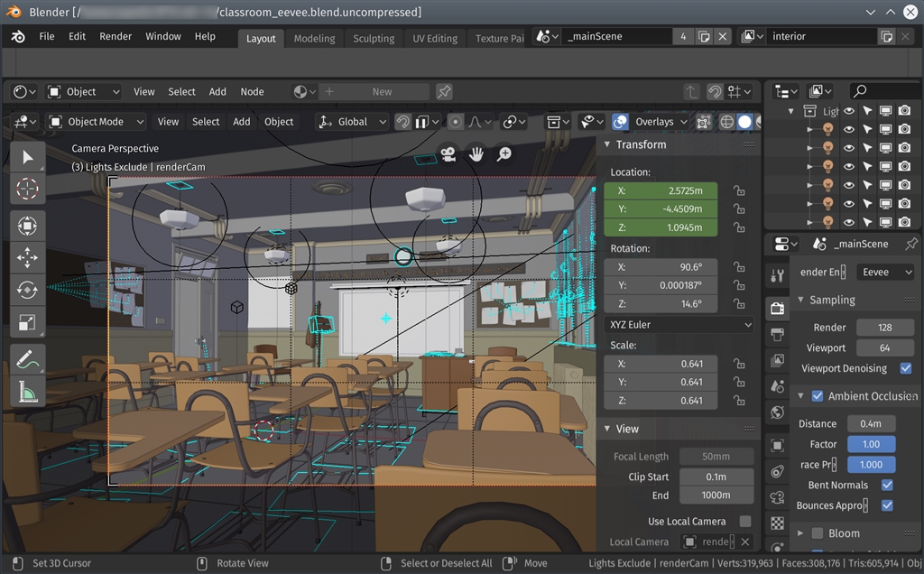924x574 pixels.
Task: Enable the Use Local Camera checkbox
Action: tap(744, 521)
